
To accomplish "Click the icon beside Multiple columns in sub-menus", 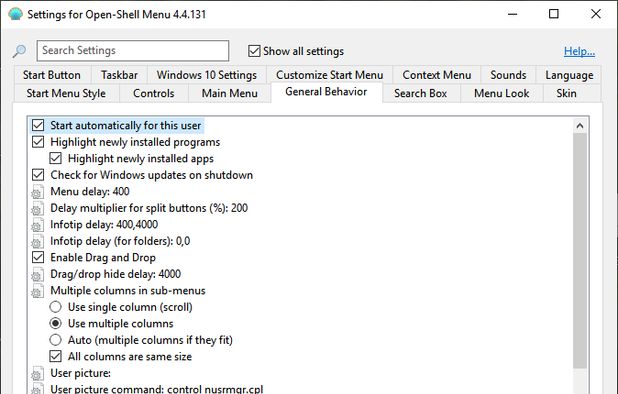I will [37, 291].
